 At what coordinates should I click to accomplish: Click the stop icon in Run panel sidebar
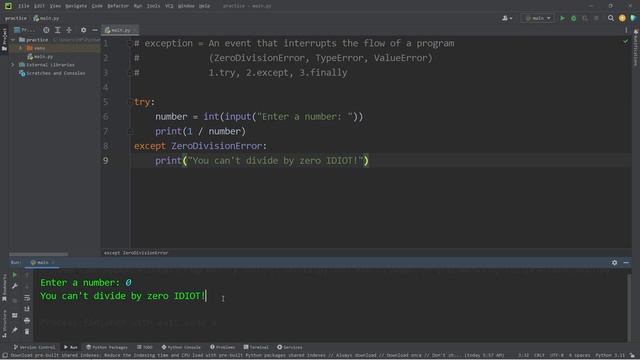click(15, 301)
